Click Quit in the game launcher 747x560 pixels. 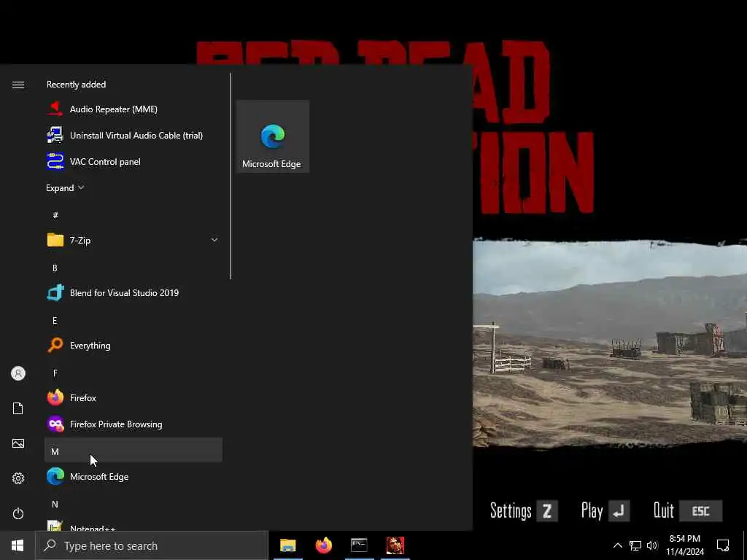664,511
